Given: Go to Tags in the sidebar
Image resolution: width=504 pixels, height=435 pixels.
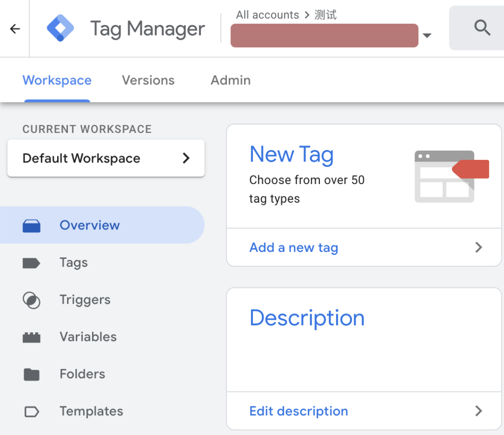Looking at the screenshot, I should pyautogui.click(x=102, y=262).
